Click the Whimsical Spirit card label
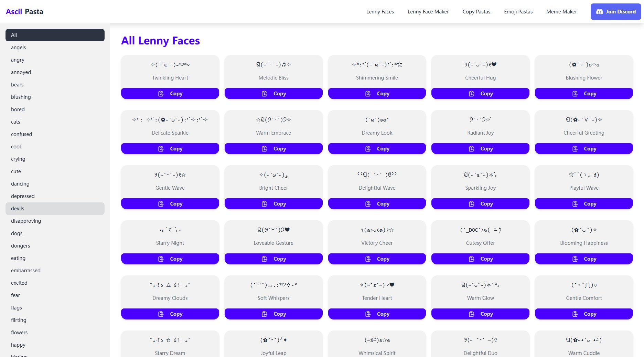644x357 pixels. click(x=377, y=353)
